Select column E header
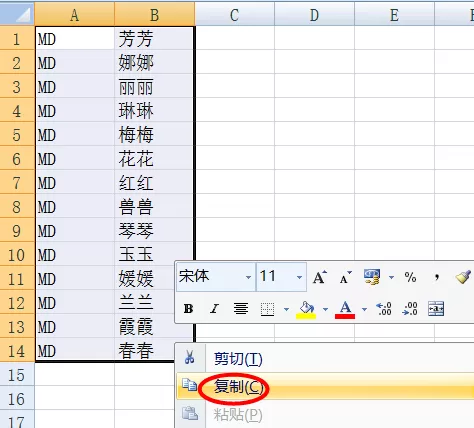474x428 pixels. [x=394, y=14]
